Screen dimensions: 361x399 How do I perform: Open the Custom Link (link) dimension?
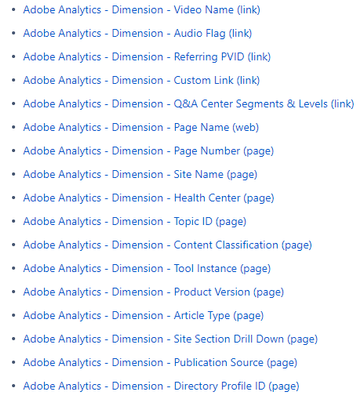tap(141, 80)
